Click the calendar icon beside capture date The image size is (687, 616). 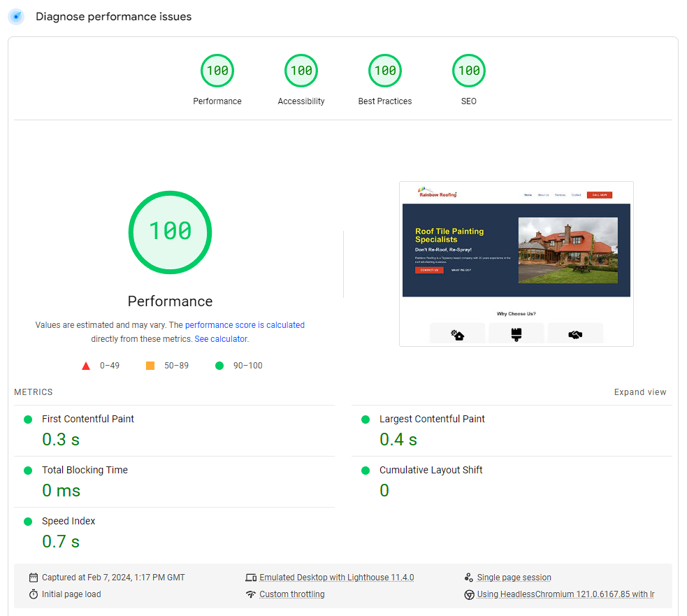tap(34, 578)
